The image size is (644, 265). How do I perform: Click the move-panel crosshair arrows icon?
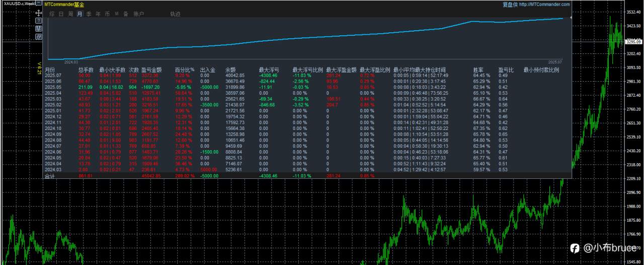point(39,12)
